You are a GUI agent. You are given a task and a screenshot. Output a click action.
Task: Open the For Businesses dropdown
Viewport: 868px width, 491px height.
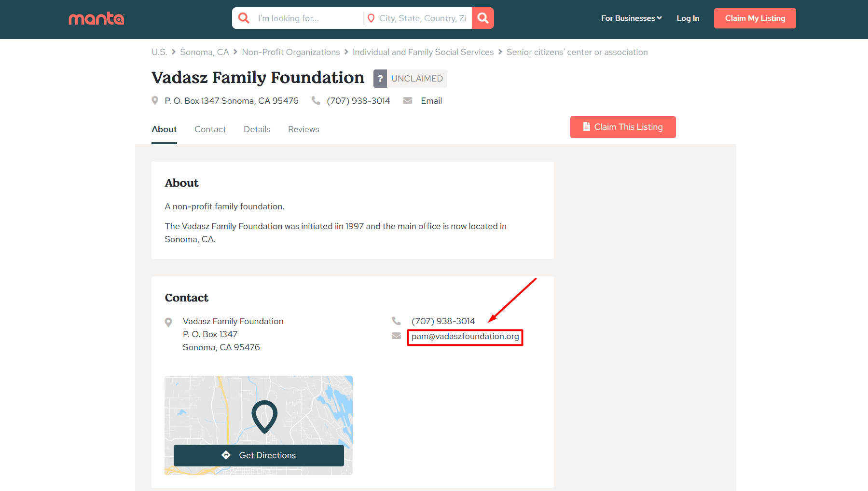point(631,18)
